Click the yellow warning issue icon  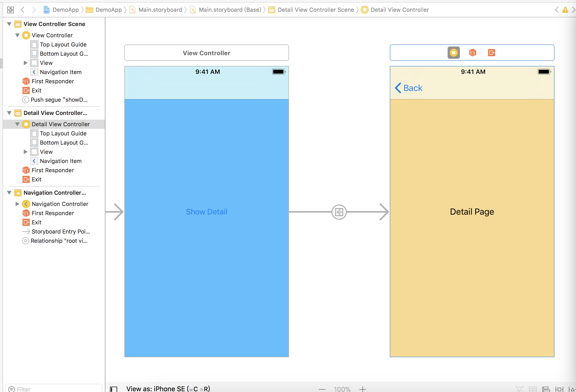pyautogui.click(x=565, y=10)
